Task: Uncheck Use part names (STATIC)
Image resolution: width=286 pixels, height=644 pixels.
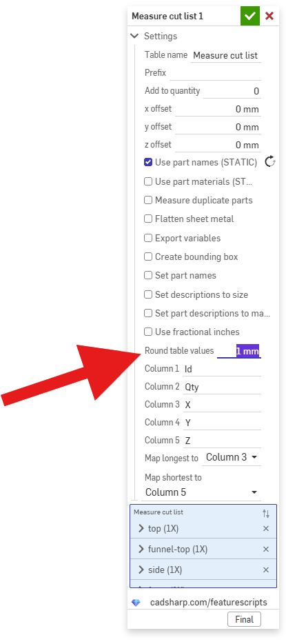Action: (x=148, y=162)
